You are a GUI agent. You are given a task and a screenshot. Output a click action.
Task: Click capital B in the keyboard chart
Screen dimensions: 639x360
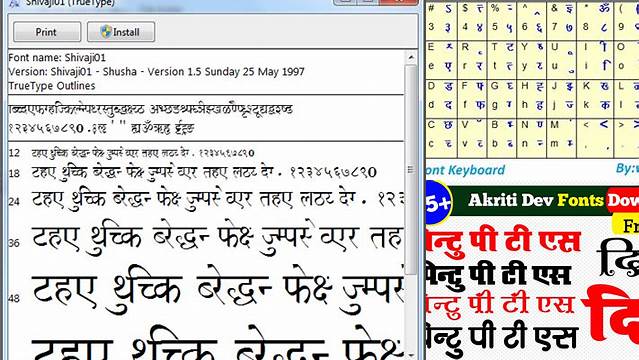494,125
